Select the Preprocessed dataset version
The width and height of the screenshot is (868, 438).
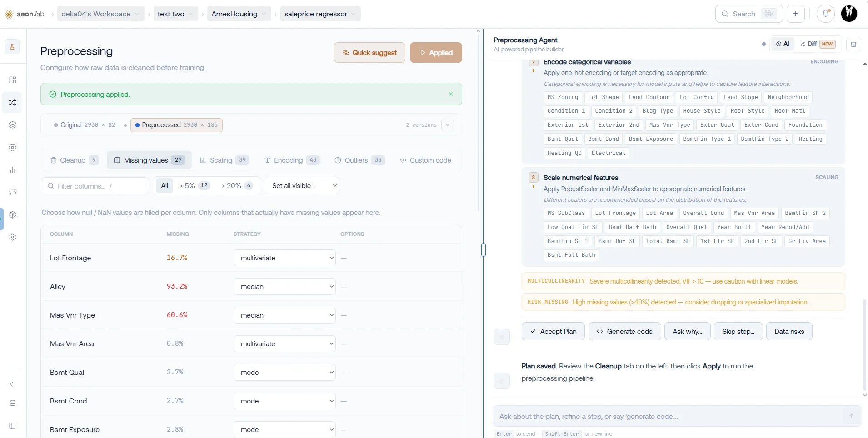point(176,125)
